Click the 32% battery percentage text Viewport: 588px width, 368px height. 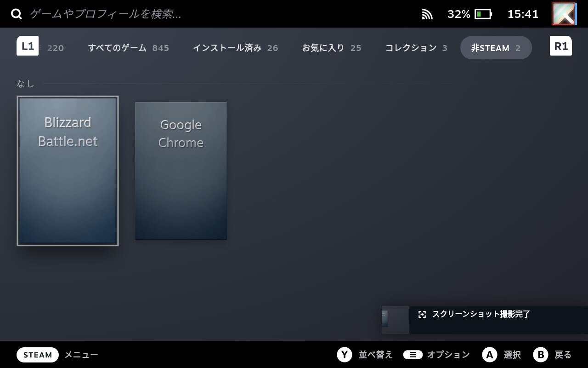[459, 14]
